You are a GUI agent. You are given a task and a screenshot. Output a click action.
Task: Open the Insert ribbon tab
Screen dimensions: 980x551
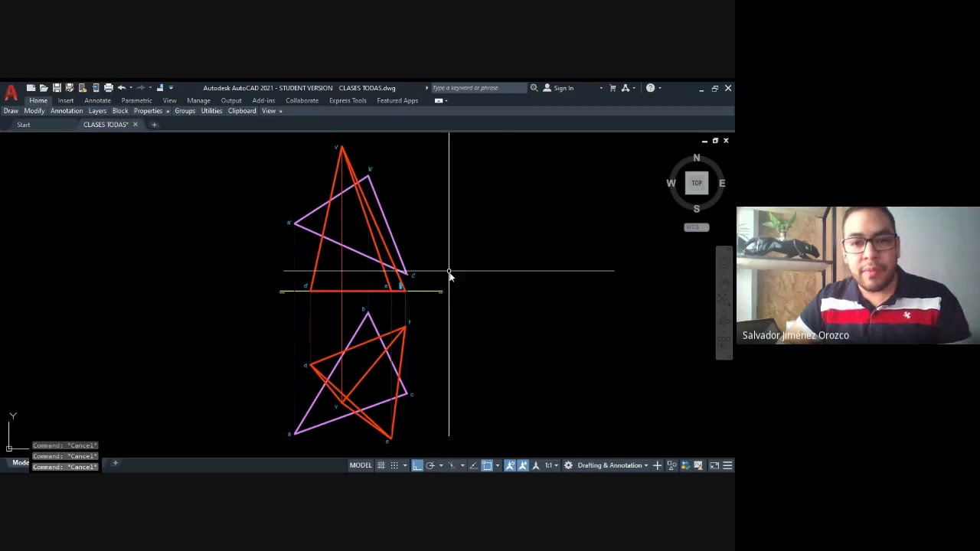[x=66, y=100]
